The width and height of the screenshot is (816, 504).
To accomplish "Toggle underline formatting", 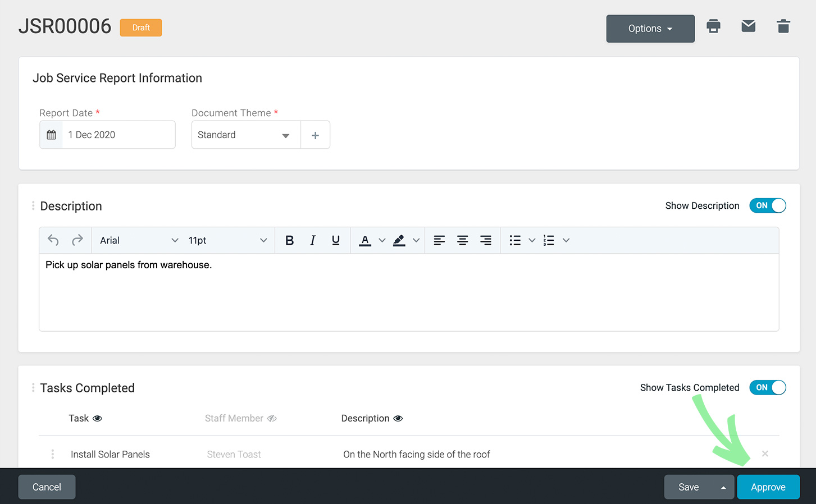I will point(335,240).
